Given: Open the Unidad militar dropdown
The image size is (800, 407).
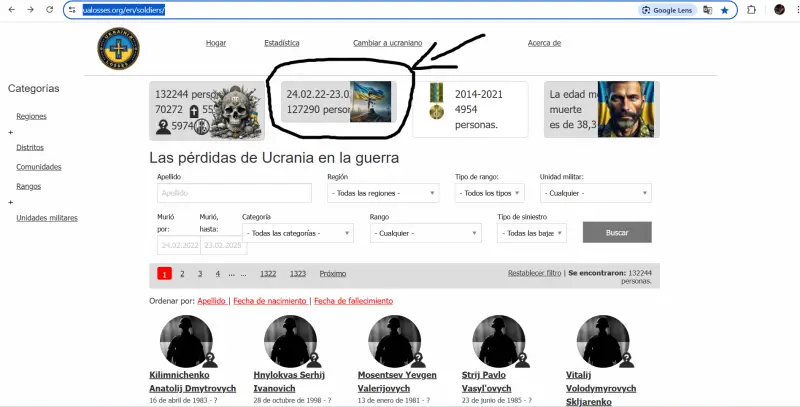Looking at the screenshot, I should pos(594,193).
